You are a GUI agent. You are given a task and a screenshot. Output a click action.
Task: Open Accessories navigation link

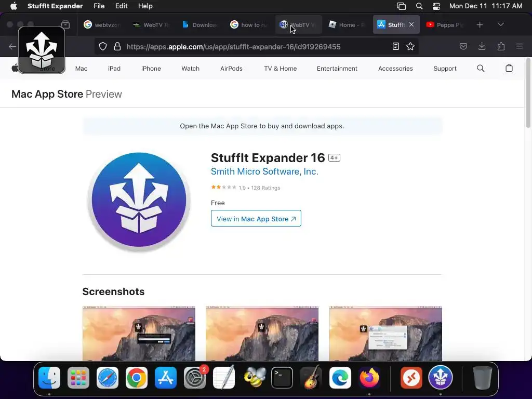(395, 68)
